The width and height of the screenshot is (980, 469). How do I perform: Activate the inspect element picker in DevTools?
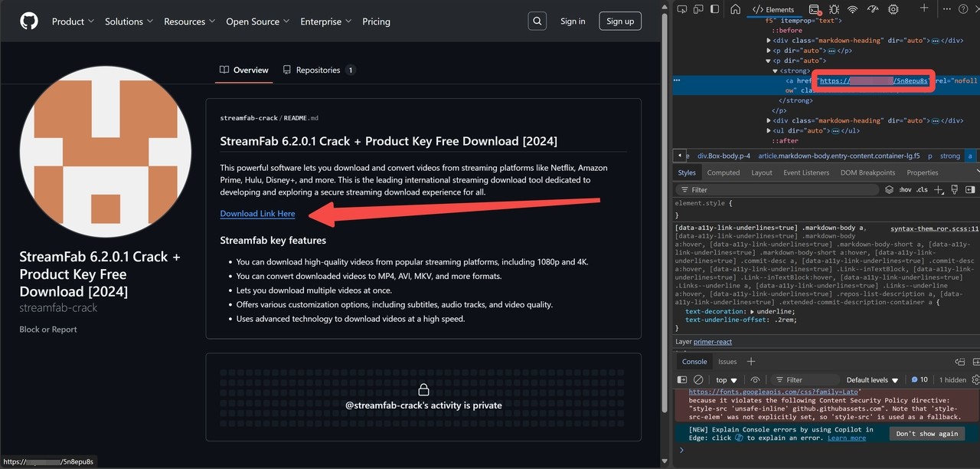(681, 9)
